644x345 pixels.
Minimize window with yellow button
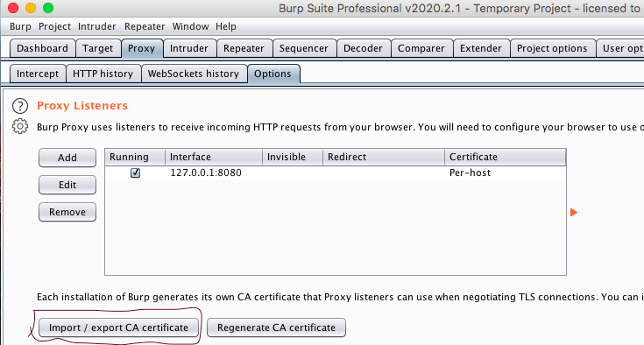point(31,8)
